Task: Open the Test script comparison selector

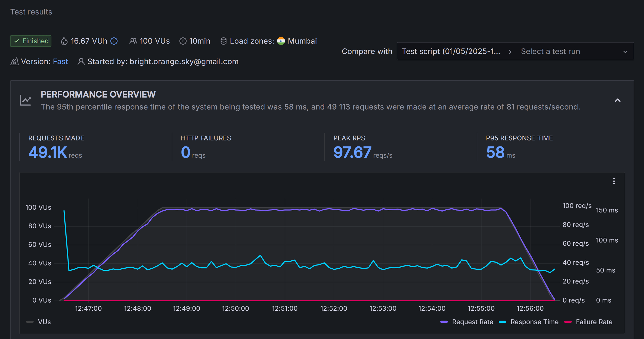Action: coord(451,51)
